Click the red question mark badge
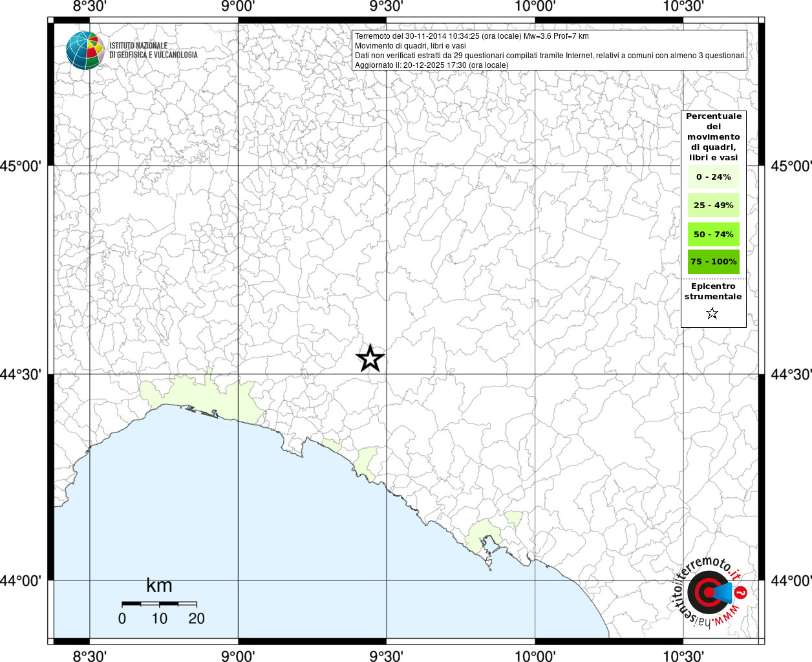 point(742,592)
